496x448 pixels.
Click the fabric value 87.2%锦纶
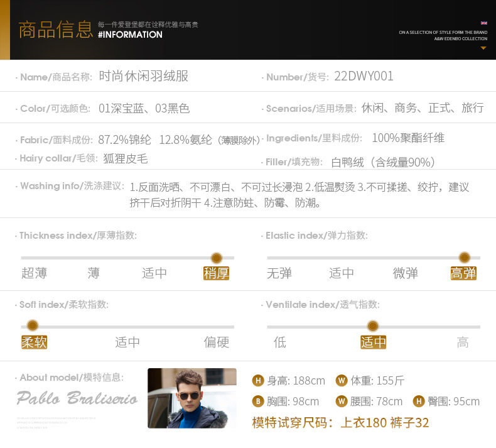click(x=125, y=139)
